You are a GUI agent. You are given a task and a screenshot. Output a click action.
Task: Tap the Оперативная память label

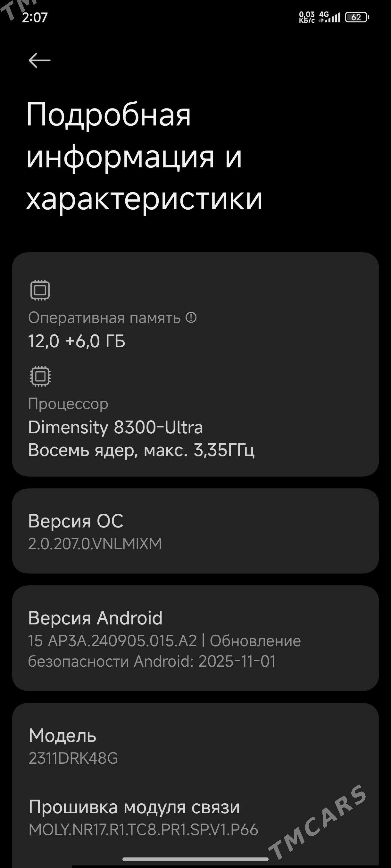pos(104,318)
